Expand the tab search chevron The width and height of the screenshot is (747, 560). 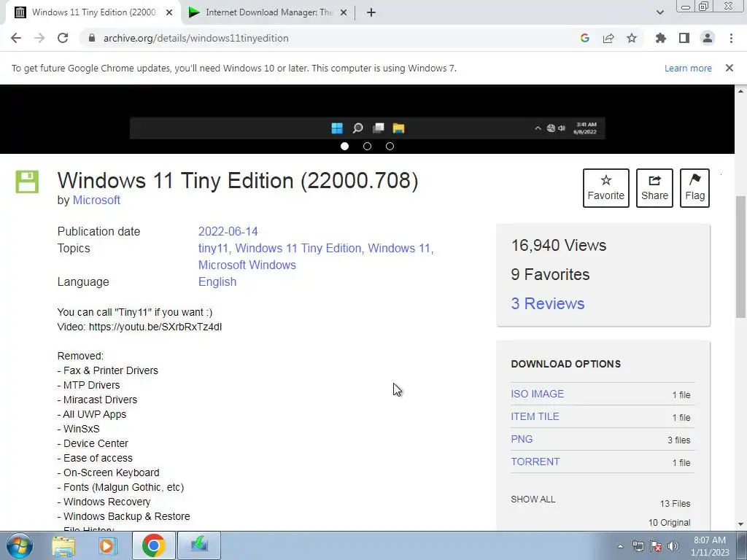pos(659,12)
